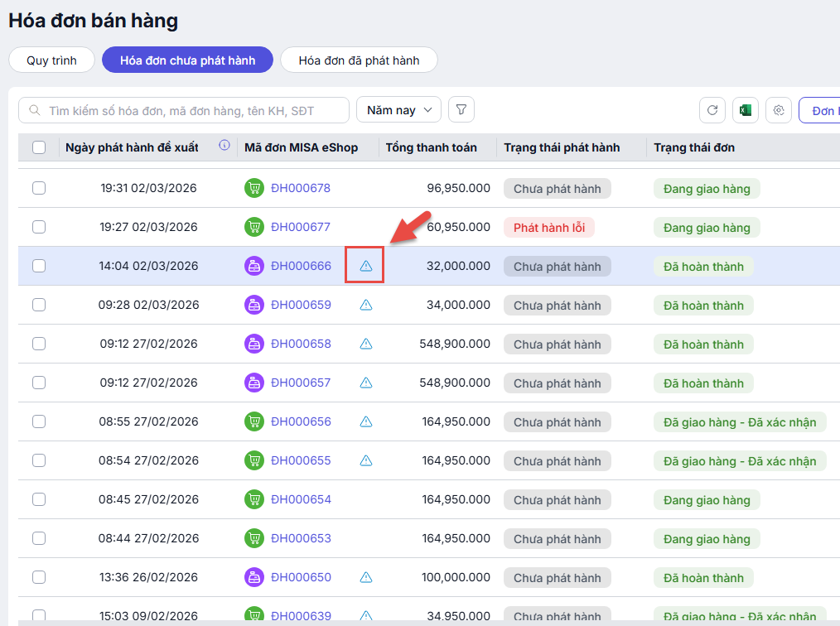Open the Hóa đơn đã phát hành tab
The width and height of the screenshot is (840, 626).
click(x=359, y=60)
